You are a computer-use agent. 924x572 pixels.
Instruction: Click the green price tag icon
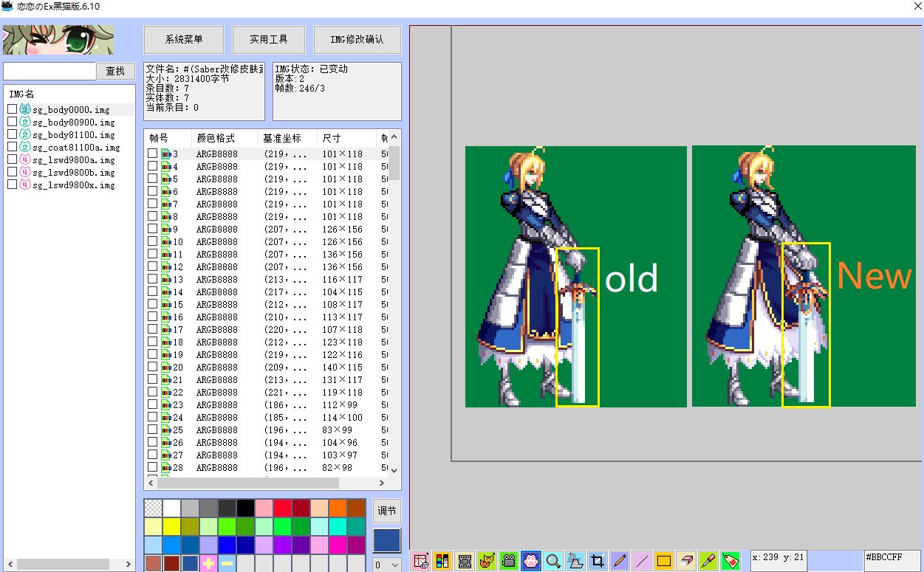coord(730,560)
